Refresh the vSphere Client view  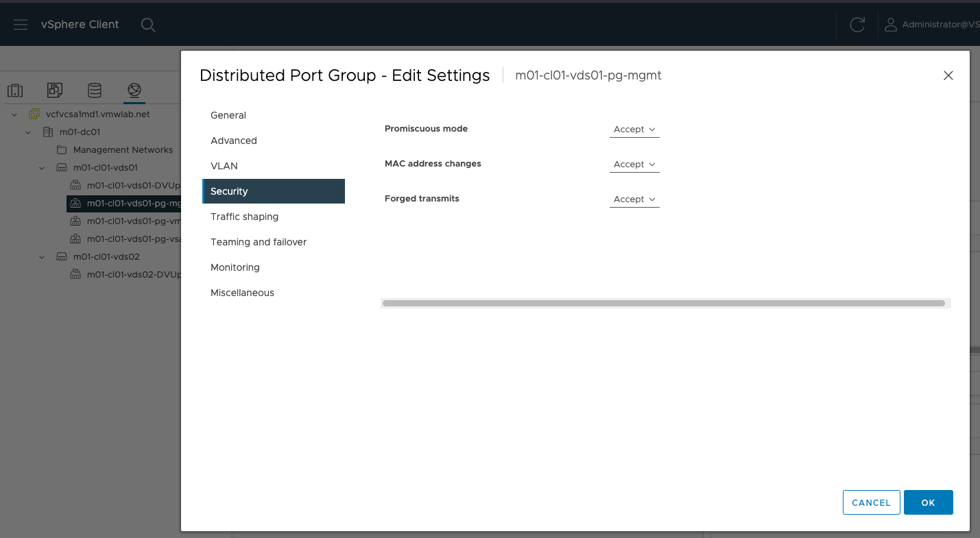click(857, 25)
